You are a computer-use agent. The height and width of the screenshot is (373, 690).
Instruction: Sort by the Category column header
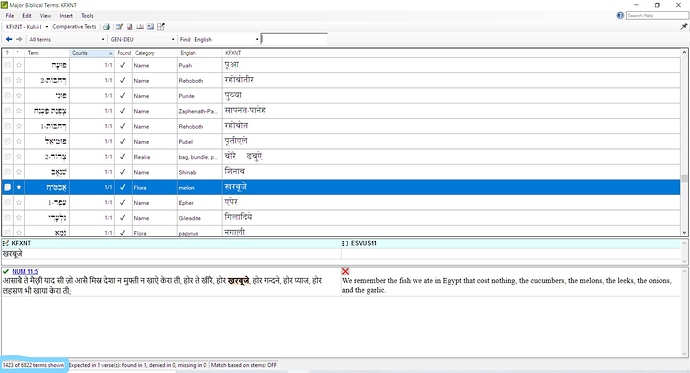click(x=154, y=53)
